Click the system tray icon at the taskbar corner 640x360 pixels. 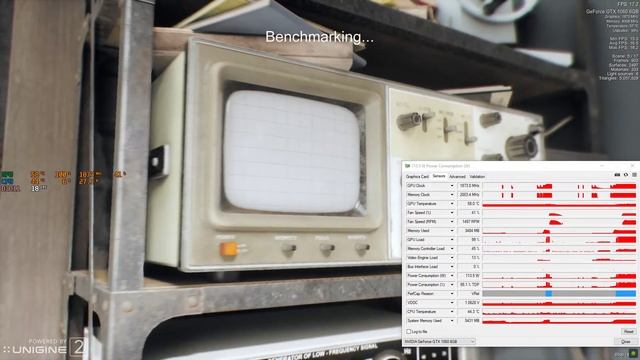pyautogui.click(x=633, y=353)
